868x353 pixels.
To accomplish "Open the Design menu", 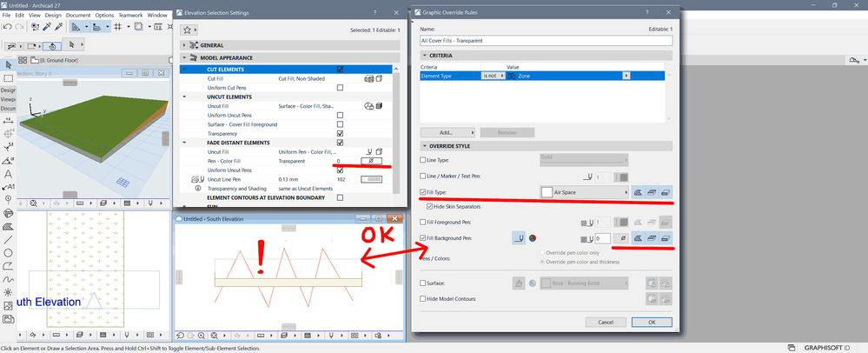I will [x=53, y=15].
